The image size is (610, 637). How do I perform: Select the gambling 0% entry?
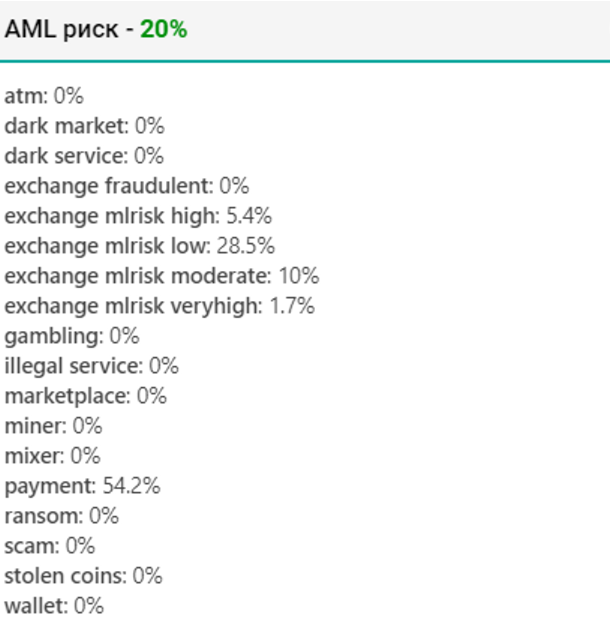click(x=71, y=336)
